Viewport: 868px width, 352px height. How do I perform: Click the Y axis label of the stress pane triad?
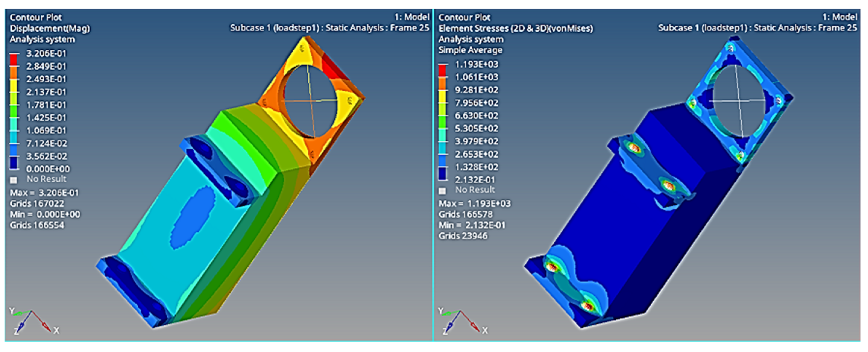(440, 311)
